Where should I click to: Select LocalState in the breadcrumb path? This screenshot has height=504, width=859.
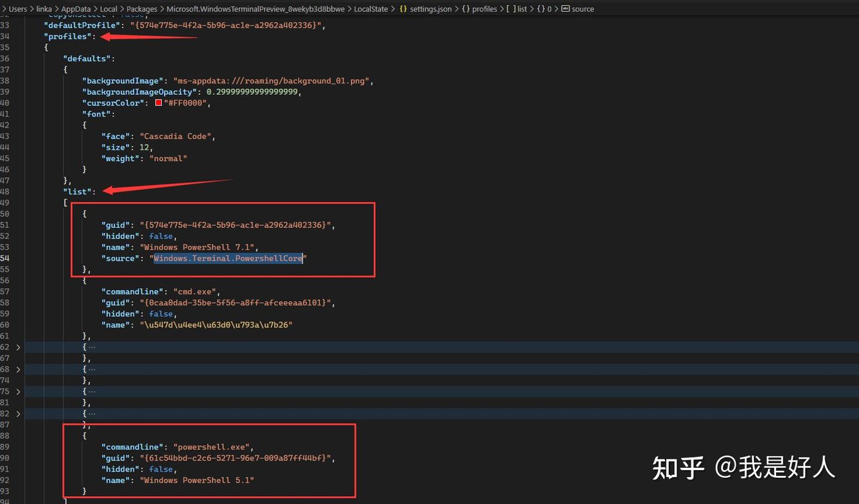click(370, 8)
